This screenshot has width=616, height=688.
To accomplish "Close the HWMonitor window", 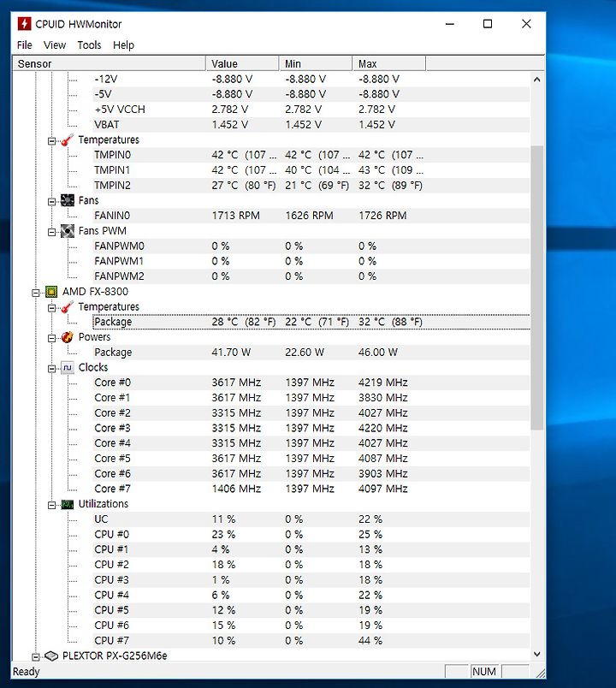I will tap(526, 24).
